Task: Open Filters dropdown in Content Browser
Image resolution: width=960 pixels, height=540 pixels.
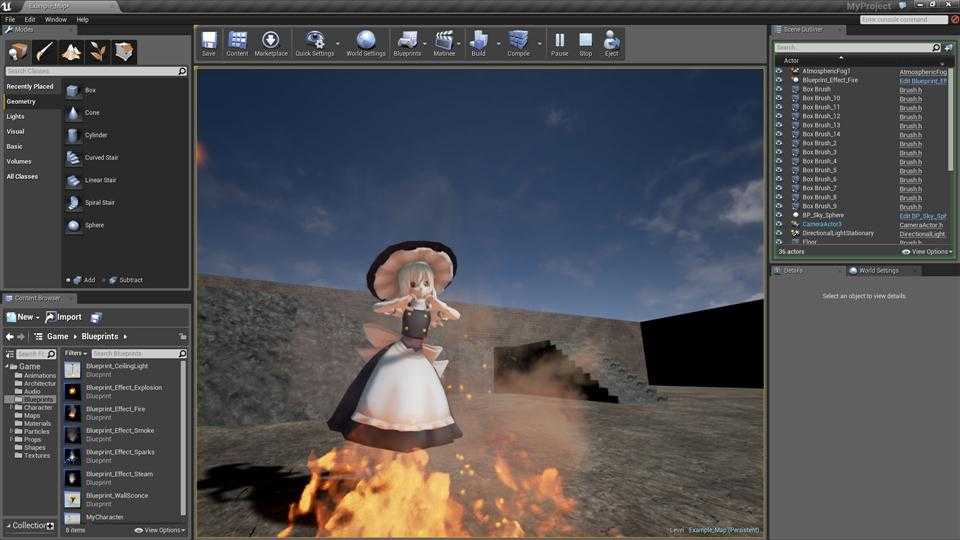Action: 76,353
